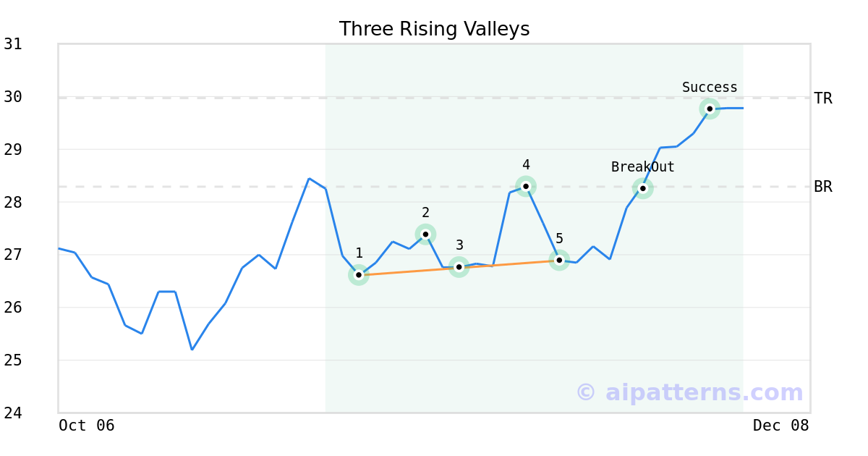Click the 'BreakOut' text label
This screenshot has height=456, width=868.
tap(642, 167)
